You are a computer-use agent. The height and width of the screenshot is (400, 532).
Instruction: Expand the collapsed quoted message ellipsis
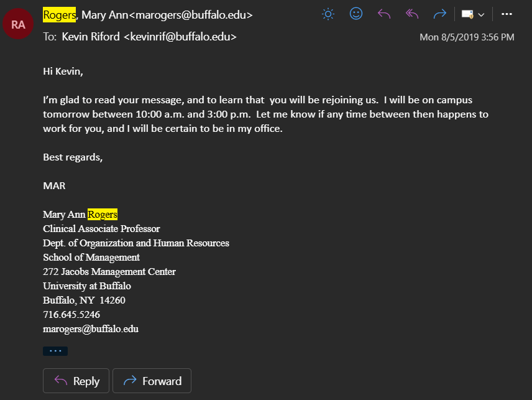coord(55,351)
